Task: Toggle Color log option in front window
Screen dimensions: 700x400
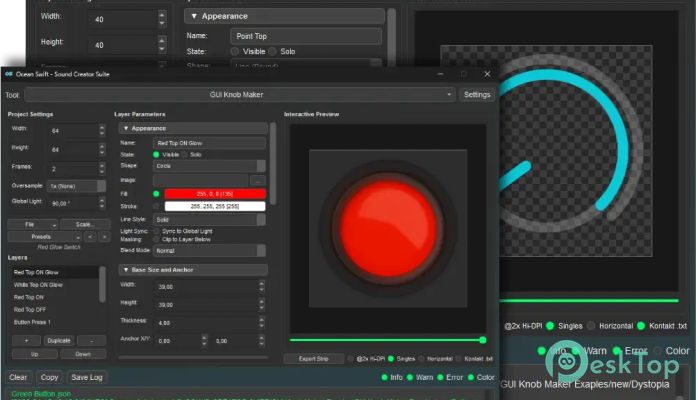Action: pyautogui.click(x=471, y=377)
